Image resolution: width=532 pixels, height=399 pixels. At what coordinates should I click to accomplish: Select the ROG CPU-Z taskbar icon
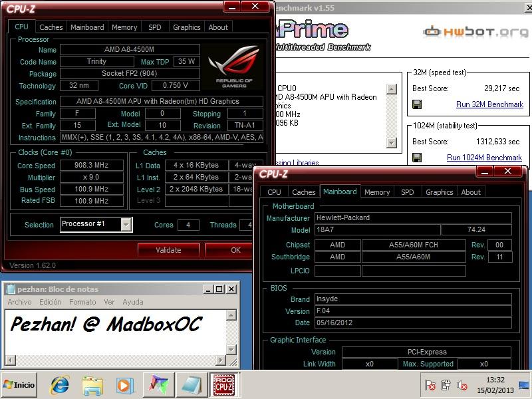225,385
